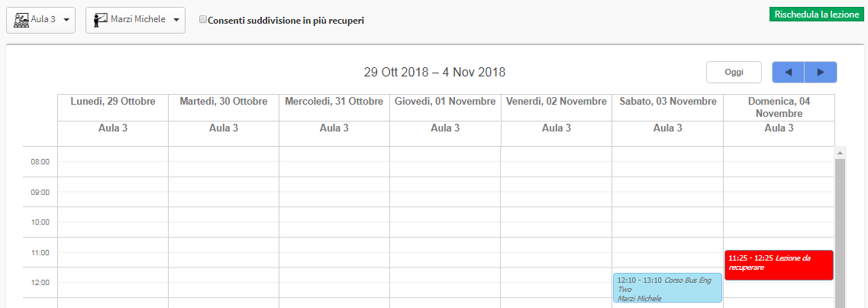Click scrollbar up arrow in calendar

coord(839,152)
